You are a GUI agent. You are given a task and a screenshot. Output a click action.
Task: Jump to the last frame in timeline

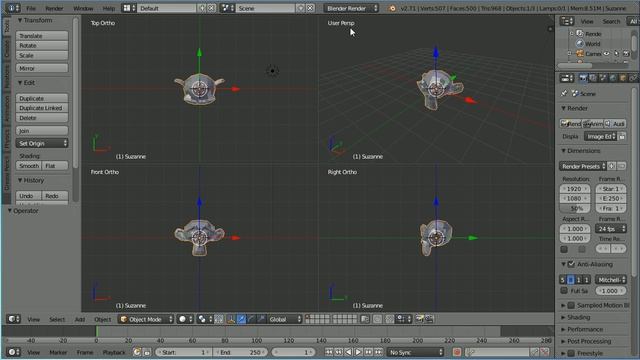pyautogui.click(x=379, y=352)
